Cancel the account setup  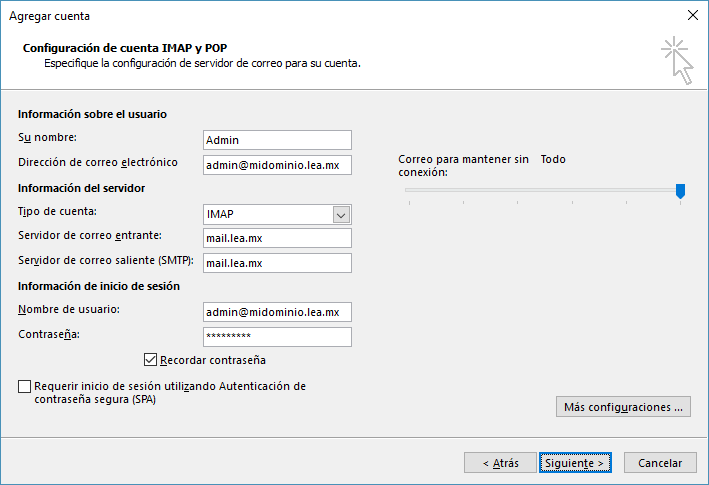coord(660,463)
